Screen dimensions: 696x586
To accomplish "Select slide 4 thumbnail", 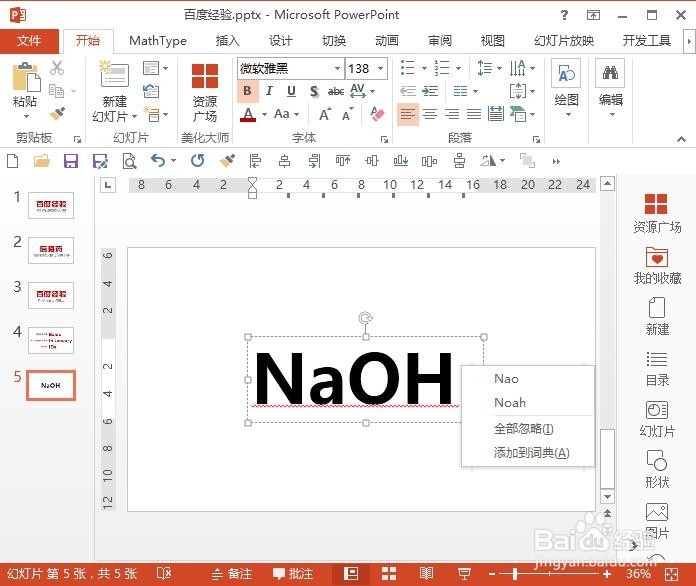I will (x=51, y=341).
